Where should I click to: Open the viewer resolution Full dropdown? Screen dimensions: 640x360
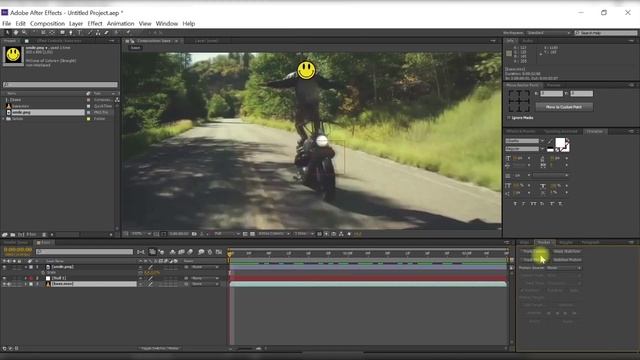coord(227,234)
